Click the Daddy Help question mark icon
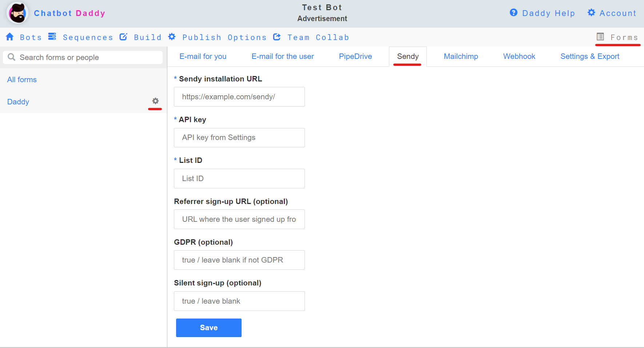Viewport: 644px width, 348px height. pyautogui.click(x=514, y=13)
